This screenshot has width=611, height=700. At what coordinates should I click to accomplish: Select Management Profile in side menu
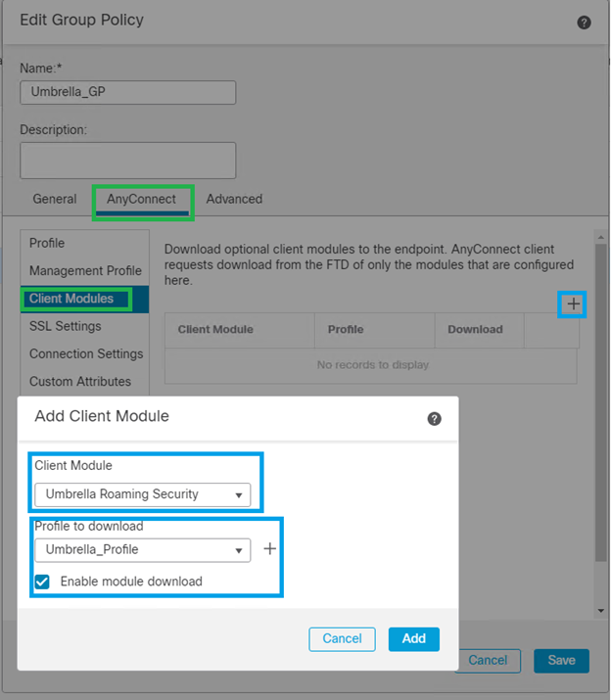tap(85, 271)
